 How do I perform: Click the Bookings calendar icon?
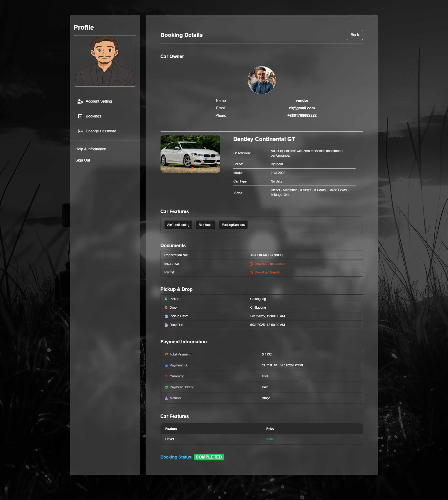pos(80,116)
